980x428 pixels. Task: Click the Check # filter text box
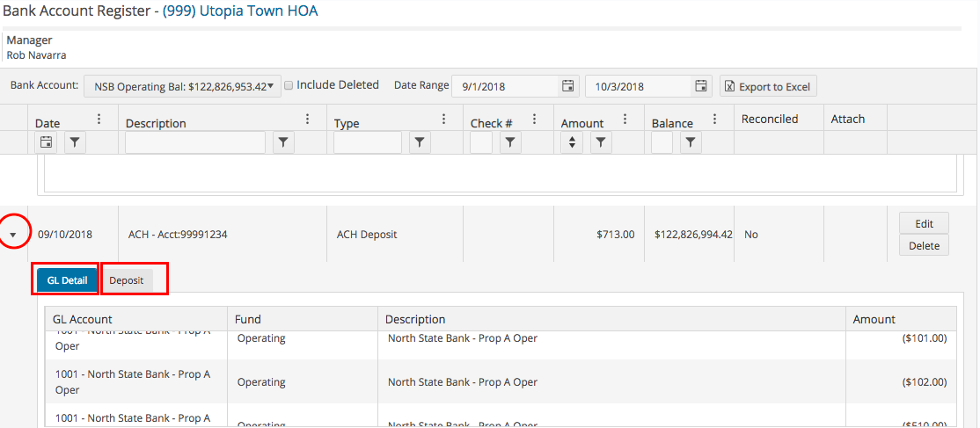click(x=480, y=143)
